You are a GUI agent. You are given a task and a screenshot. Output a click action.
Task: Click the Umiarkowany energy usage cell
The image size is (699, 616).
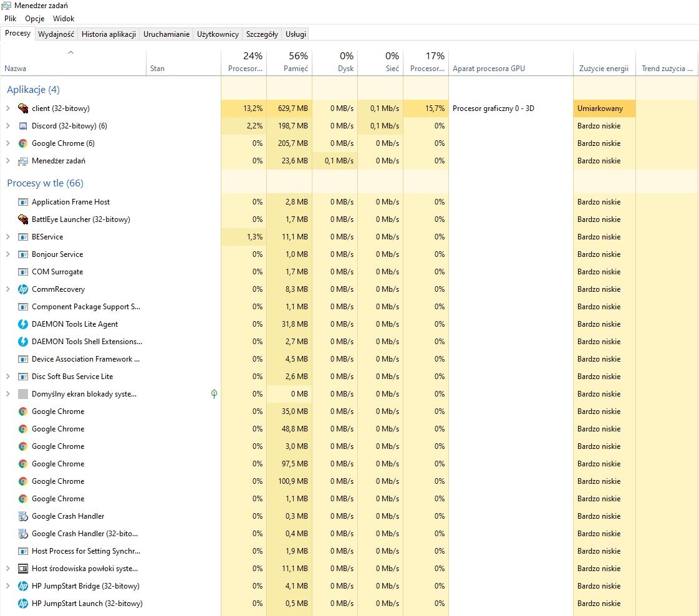tap(604, 108)
